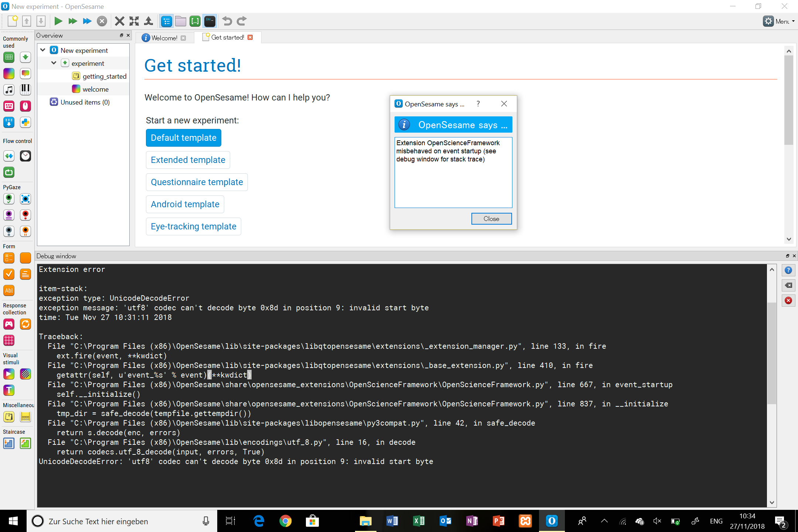This screenshot has width=798, height=532.
Task: Click the question mark in dialog title bar
Action: click(x=478, y=104)
